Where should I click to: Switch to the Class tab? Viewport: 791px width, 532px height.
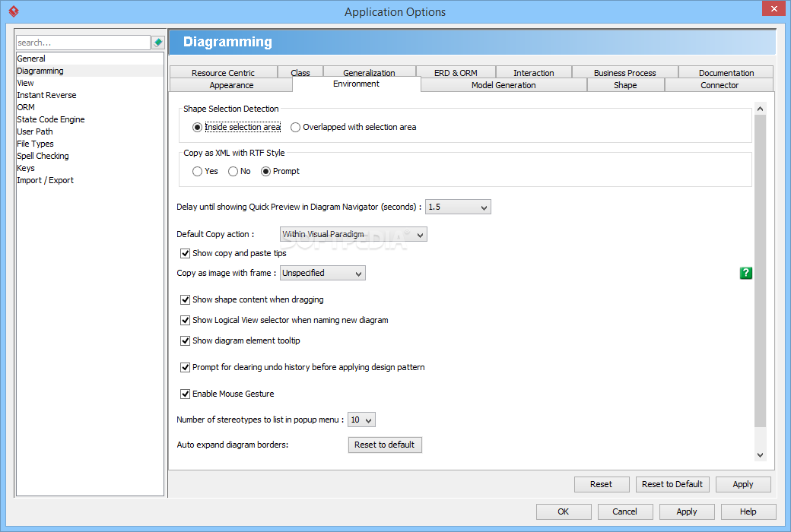(x=300, y=73)
